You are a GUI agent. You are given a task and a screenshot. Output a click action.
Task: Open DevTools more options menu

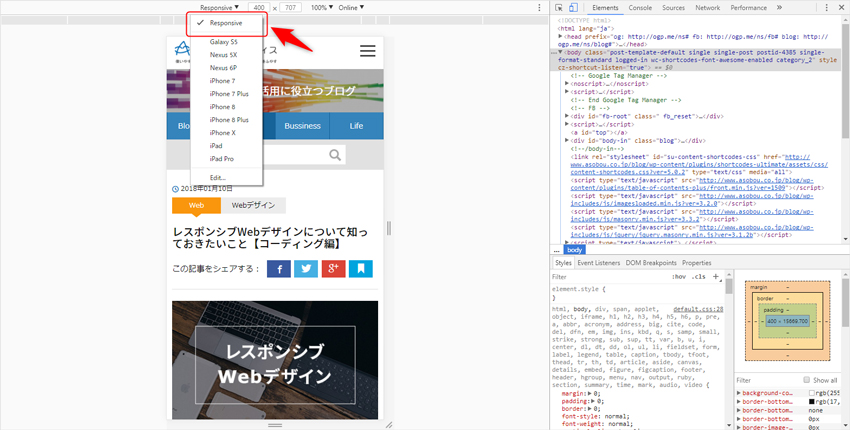pos(827,8)
